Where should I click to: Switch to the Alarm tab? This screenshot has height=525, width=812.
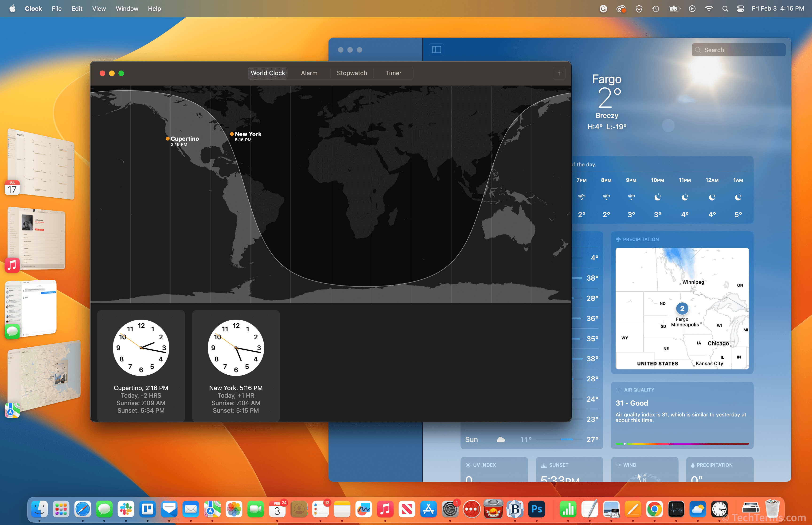tap(309, 73)
